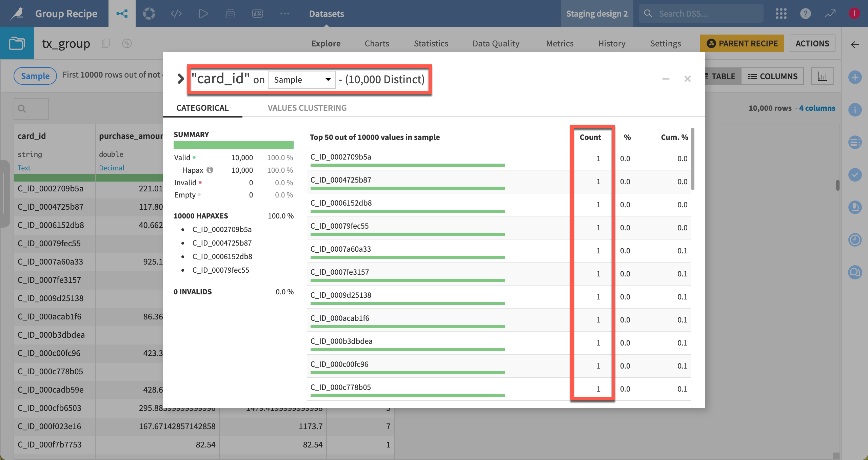Toggle the quick columns histogram view
868x460 pixels.
click(x=823, y=76)
